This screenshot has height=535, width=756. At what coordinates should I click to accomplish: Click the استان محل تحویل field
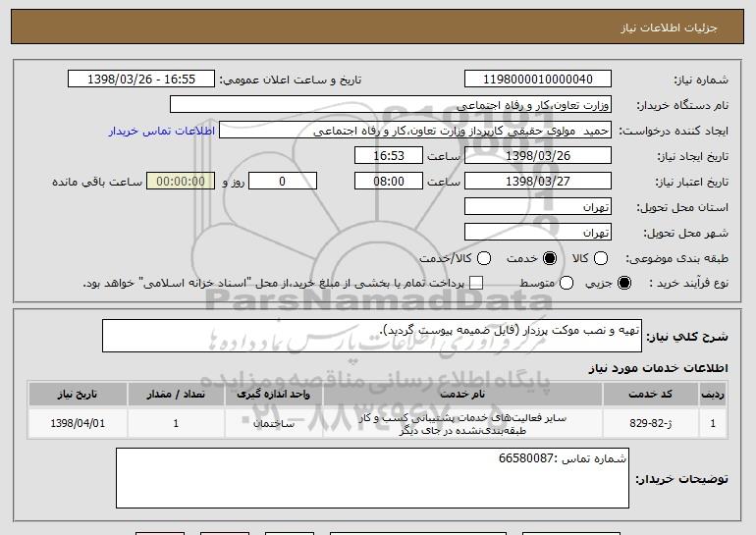538,207
